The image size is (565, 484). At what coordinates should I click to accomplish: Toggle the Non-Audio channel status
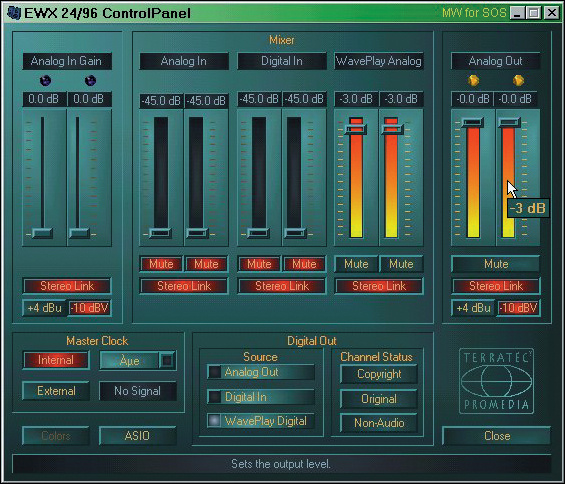point(379,423)
